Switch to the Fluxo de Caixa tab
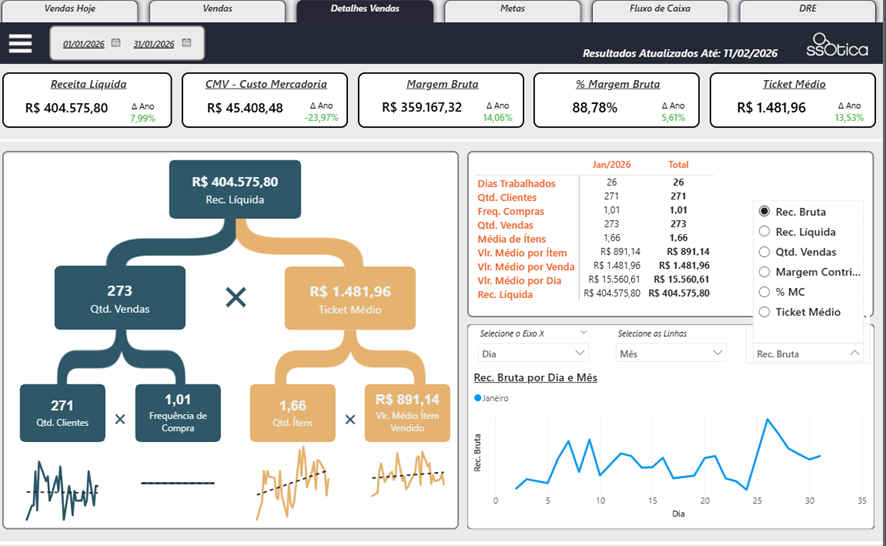Image resolution: width=886 pixels, height=546 pixels. [x=660, y=11]
